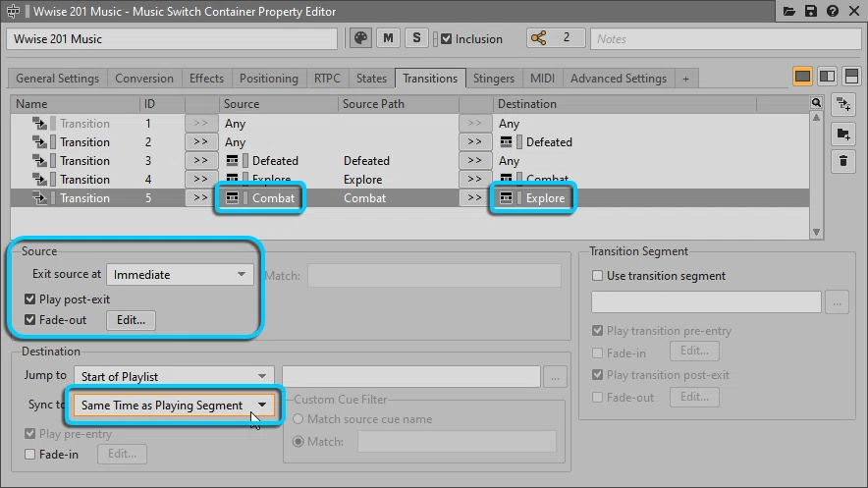The height and width of the screenshot is (488, 868).
Task: Click the save disk icon in the title bar
Action: 810,11
